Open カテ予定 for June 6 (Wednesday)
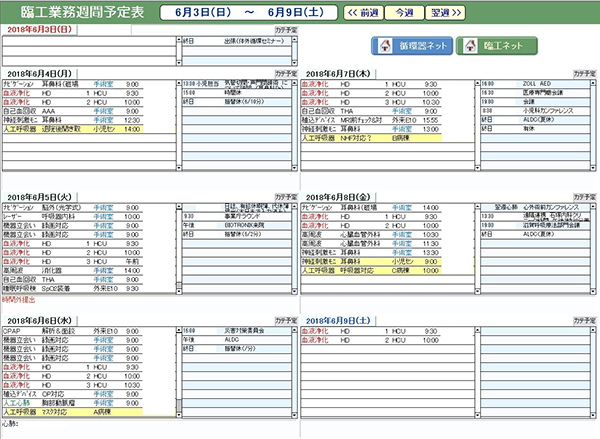 point(287,319)
